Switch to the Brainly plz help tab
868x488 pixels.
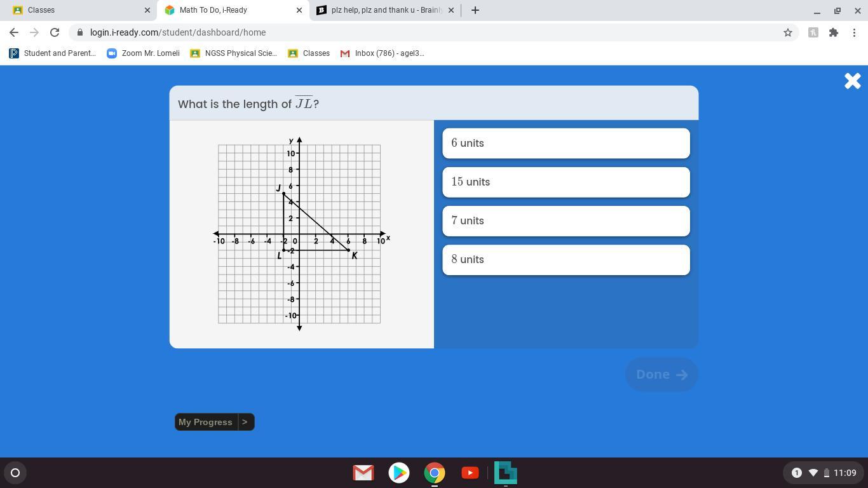(x=386, y=10)
